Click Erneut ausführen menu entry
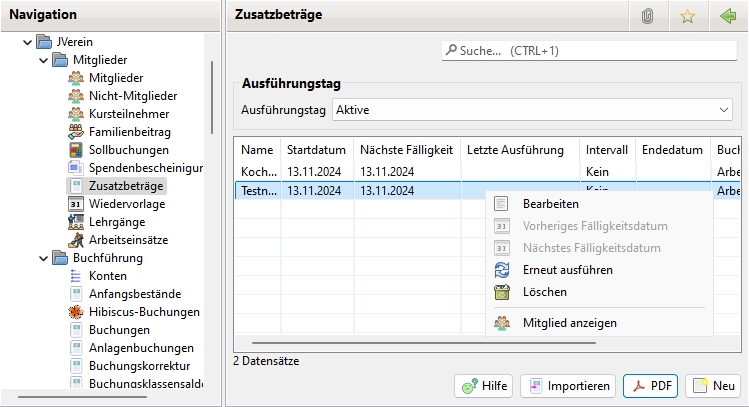Screen dimensions: 749x407 click(x=567, y=270)
